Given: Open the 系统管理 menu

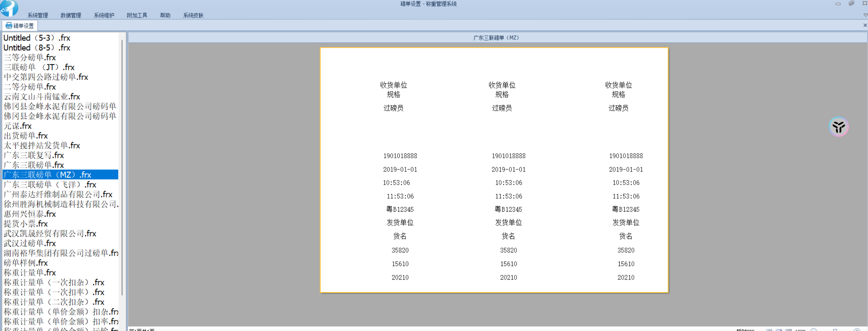Looking at the screenshot, I should tap(37, 15).
